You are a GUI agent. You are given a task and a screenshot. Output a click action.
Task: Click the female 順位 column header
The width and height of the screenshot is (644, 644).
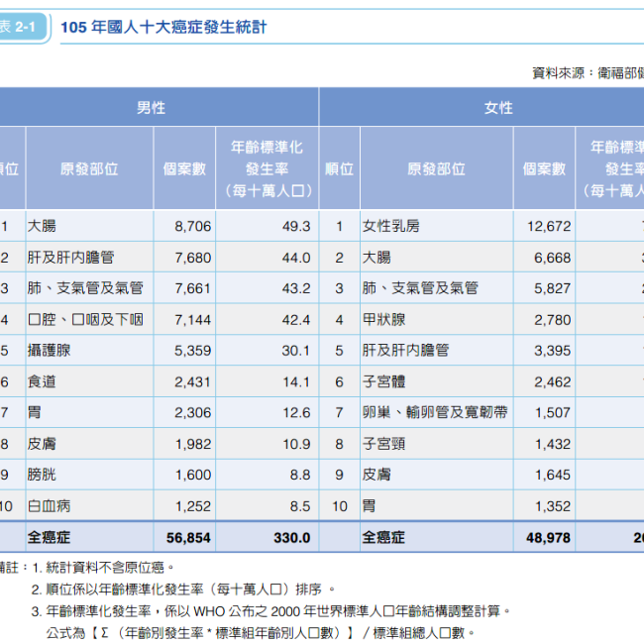339,168
